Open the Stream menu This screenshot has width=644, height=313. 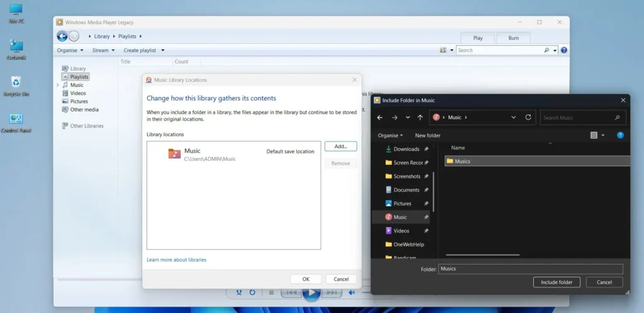click(104, 50)
